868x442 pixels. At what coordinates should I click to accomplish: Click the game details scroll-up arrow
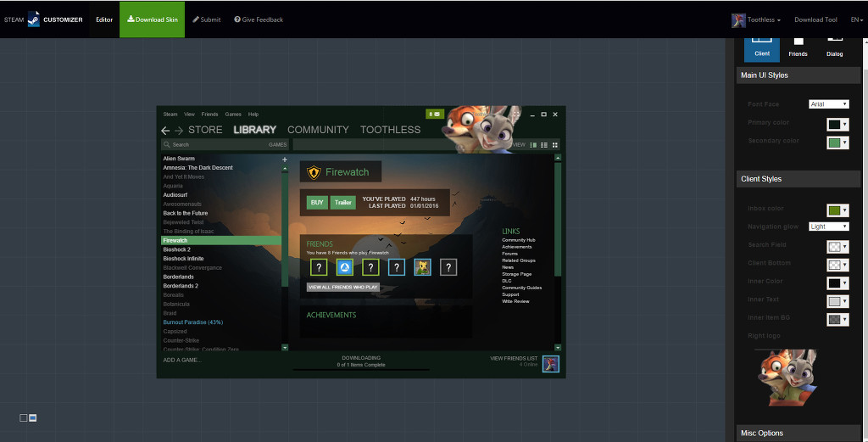[558, 158]
